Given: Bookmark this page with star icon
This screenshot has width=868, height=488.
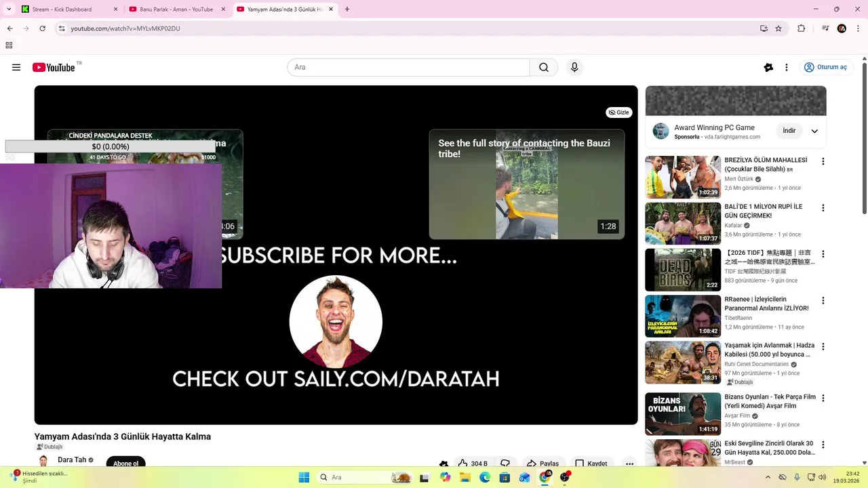Looking at the screenshot, I should (778, 28).
